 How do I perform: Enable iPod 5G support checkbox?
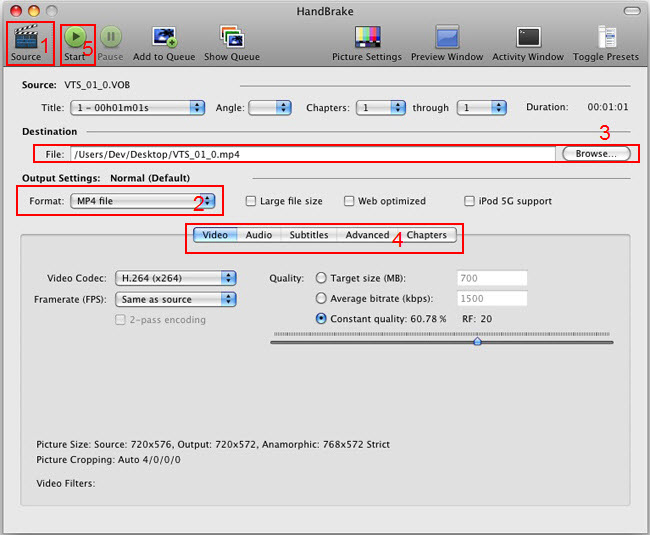click(x=469, y=201)
